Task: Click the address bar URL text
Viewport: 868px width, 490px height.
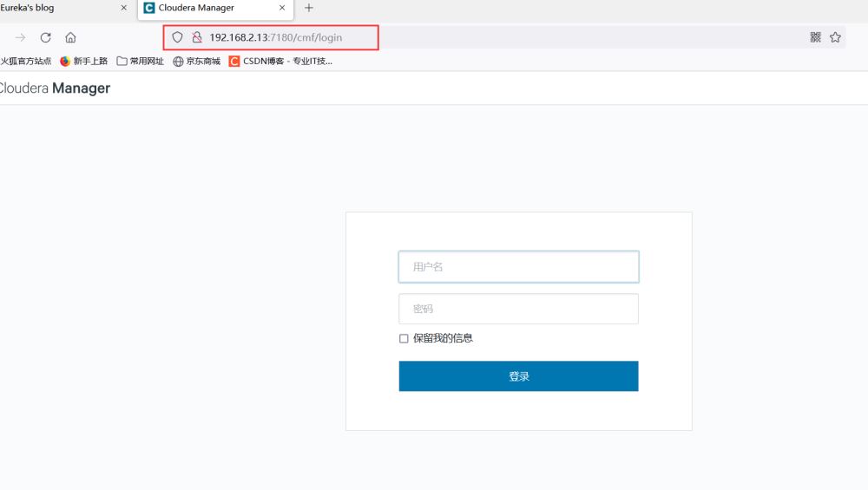Action: pyautogui.click(x=275, y=37)
